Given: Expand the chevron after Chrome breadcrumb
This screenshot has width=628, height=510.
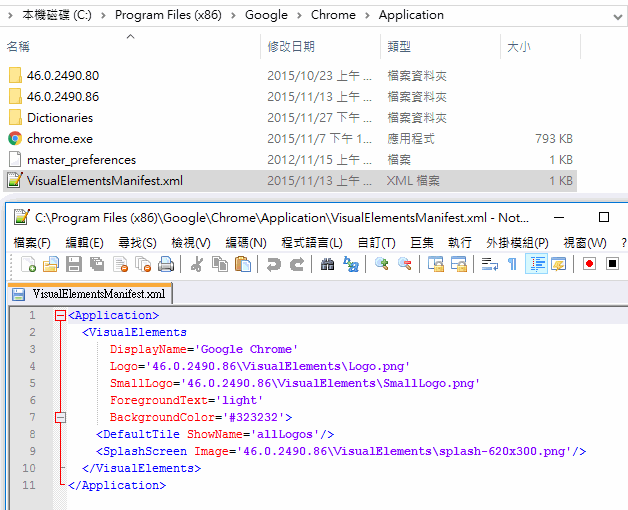Looking at the screenshot, I should pos(367,16).
